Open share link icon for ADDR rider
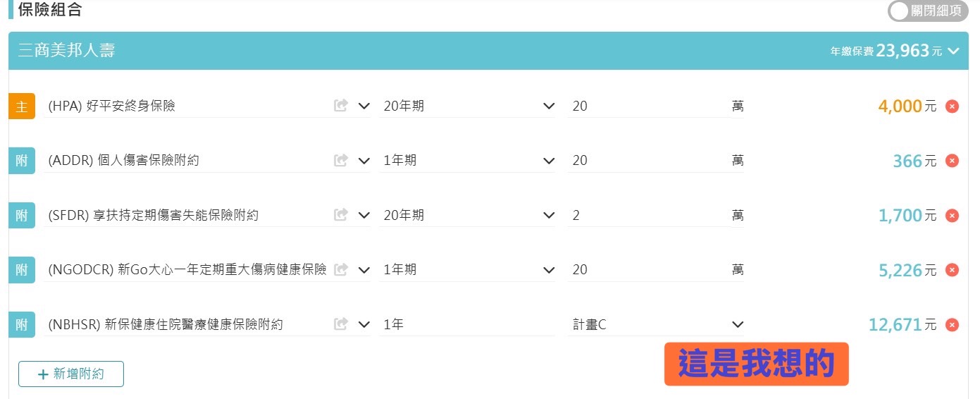The width and height of the screenshot is (980, 399). pos(341,161)
